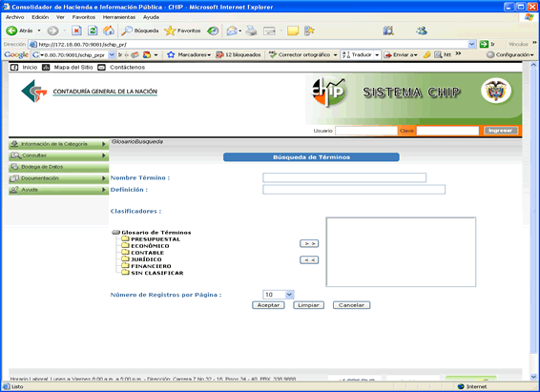Viewport: 540px width, 392px height.
Task: Click the Print icon in toolbar
Action: coord(252,31)
